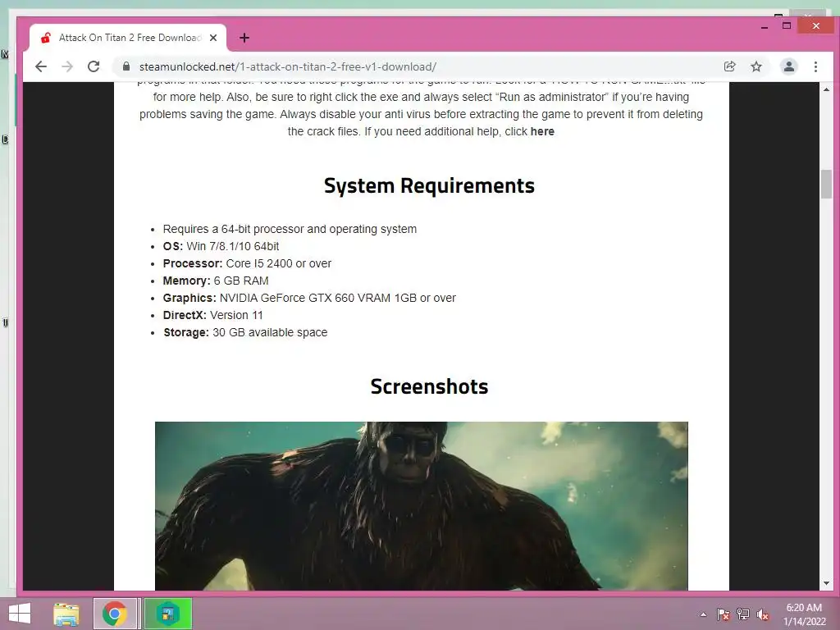The height and width of the screenshot is (630, 840).
Task: Click the Screenshots heading
Action: tap(429, 387)
